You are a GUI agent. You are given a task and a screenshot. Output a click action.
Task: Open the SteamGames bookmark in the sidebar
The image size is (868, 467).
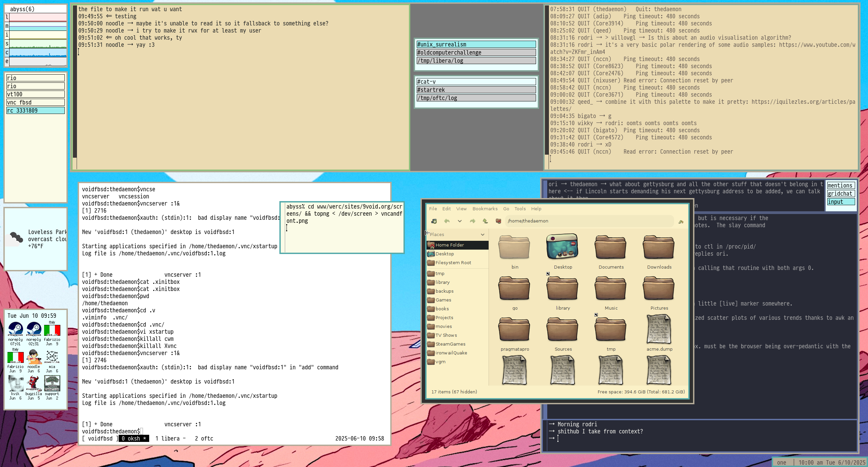[457, 344]
